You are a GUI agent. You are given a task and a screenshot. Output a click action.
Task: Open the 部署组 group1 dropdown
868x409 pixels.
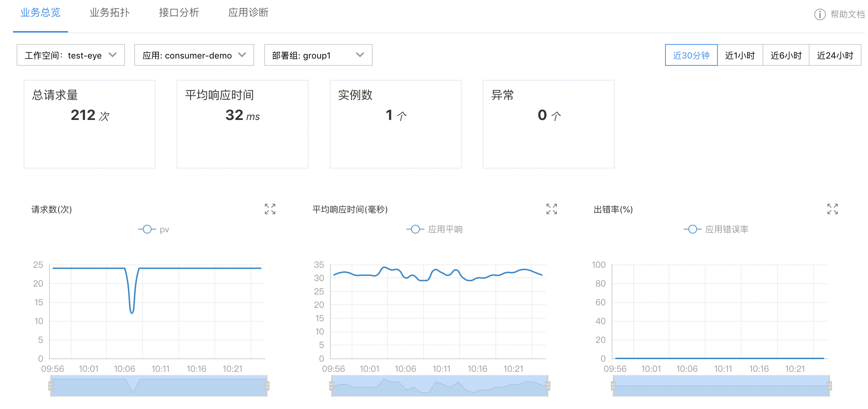318,55
